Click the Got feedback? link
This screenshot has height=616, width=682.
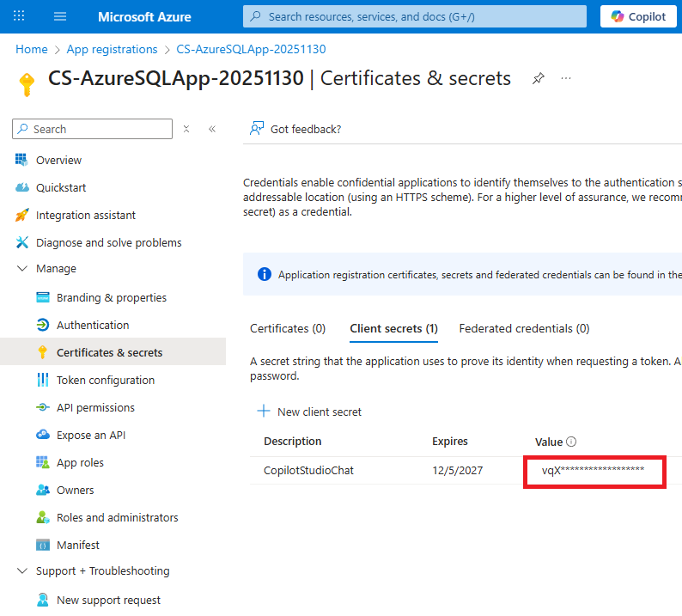tap(295, 129)
